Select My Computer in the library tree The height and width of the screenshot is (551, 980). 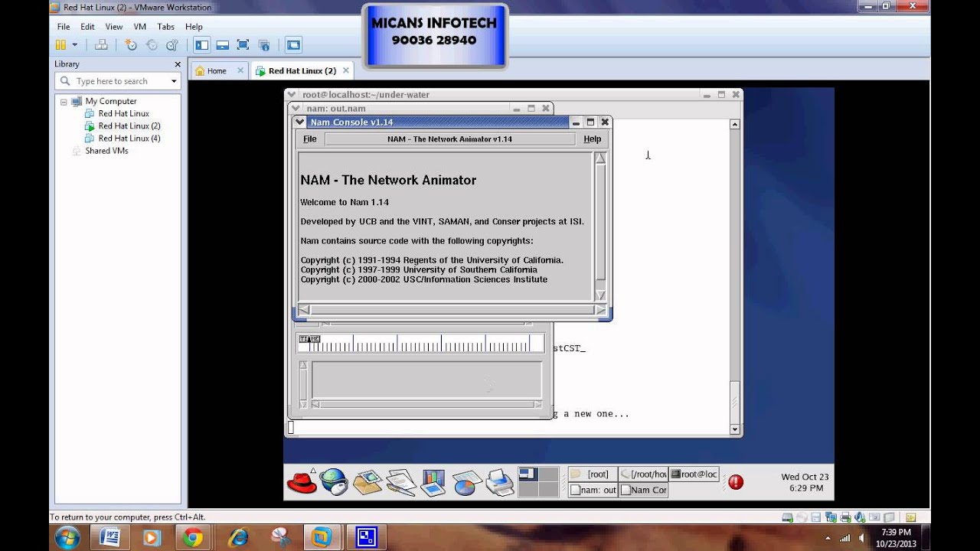111,101
